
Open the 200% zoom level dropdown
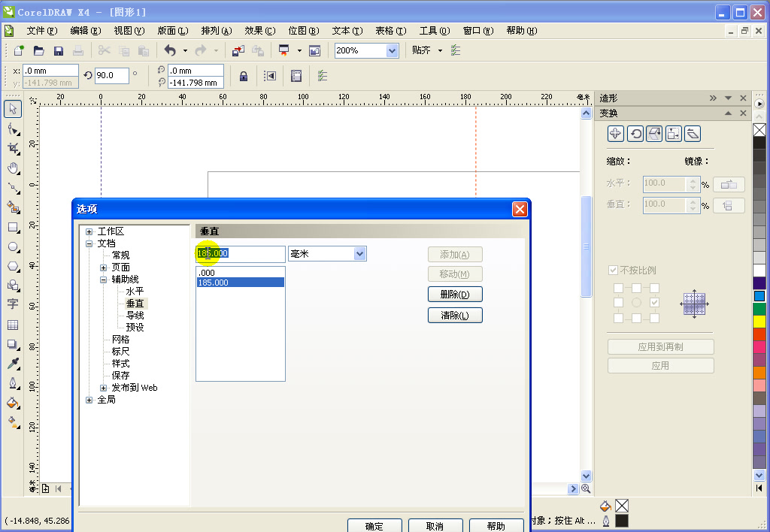[x=392, y=50]
